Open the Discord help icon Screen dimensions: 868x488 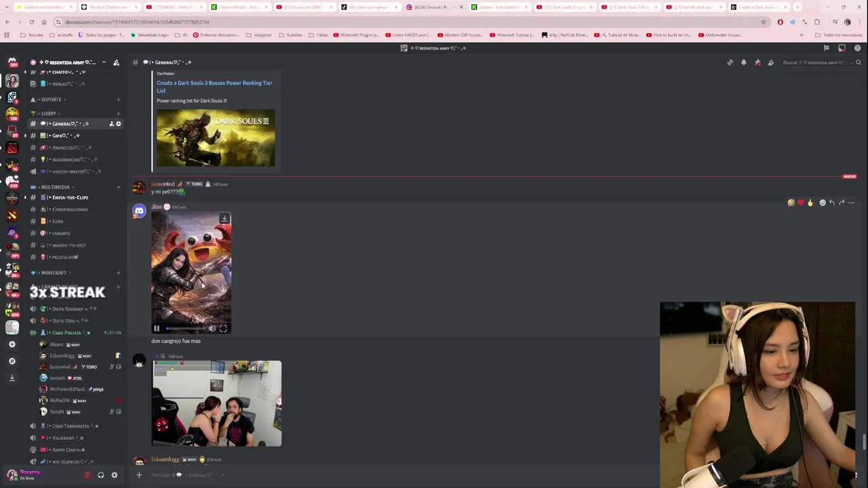pyautogui.click(x=857, y=48)
